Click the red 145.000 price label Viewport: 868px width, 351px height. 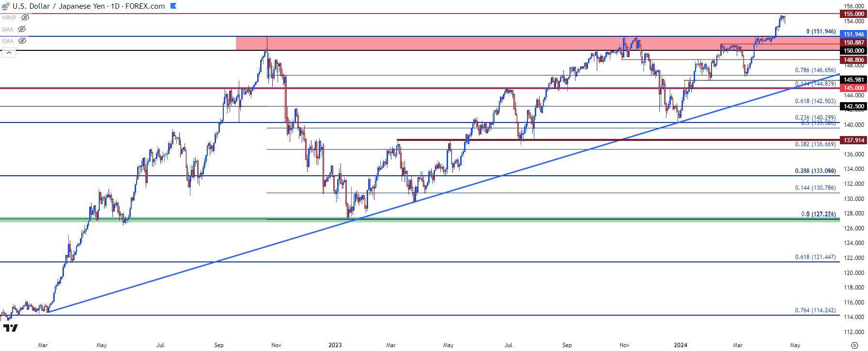point(853,88)
